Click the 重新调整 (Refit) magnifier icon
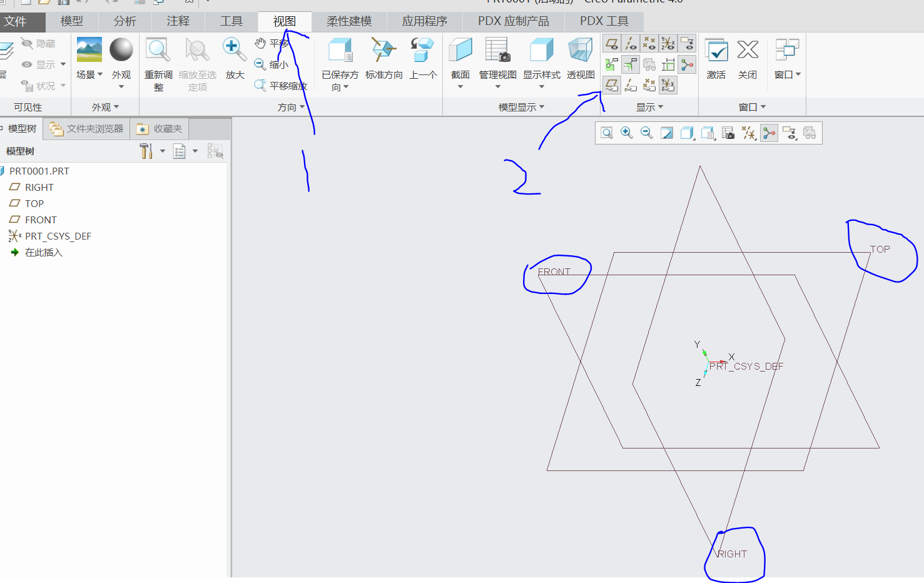924x583 pixels. pos(158,51)
